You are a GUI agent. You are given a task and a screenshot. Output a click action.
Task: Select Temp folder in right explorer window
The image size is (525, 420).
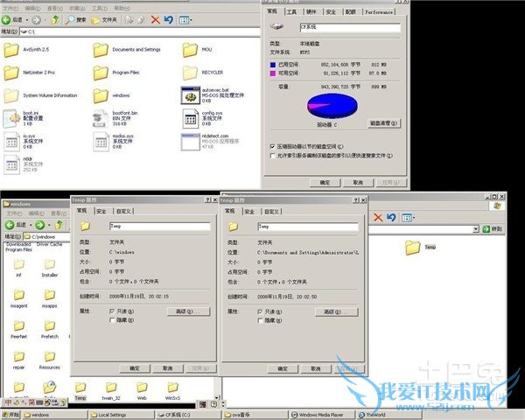(412, 248)
